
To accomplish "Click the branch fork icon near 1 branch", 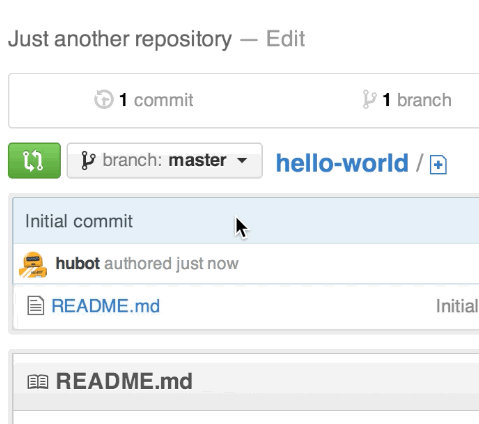I will [369, 99].
